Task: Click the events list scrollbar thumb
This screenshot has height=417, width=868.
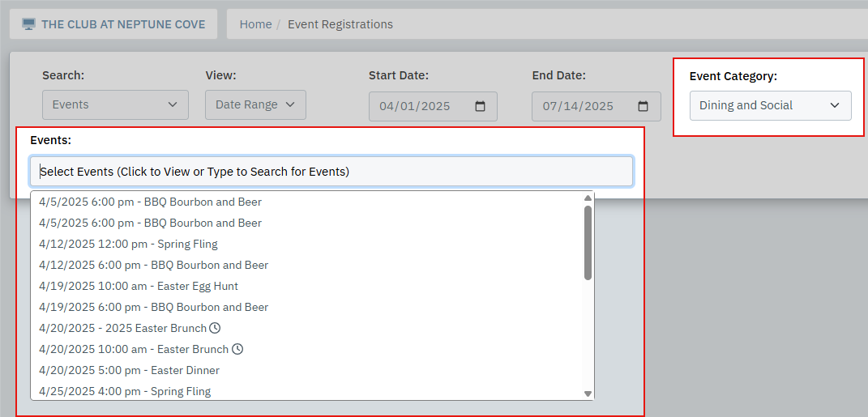Action: [588, 243]
